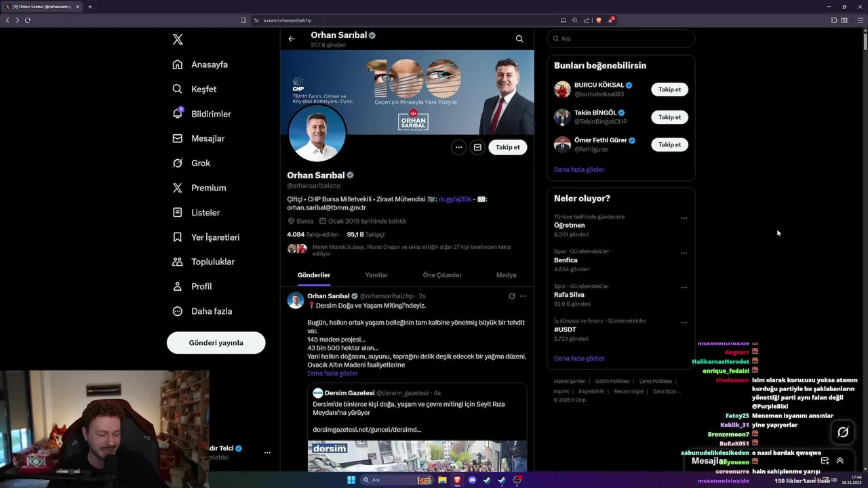Open Bildirimler notifications
The width and height of the screenshot is (868, 488).
coord(201,114)
